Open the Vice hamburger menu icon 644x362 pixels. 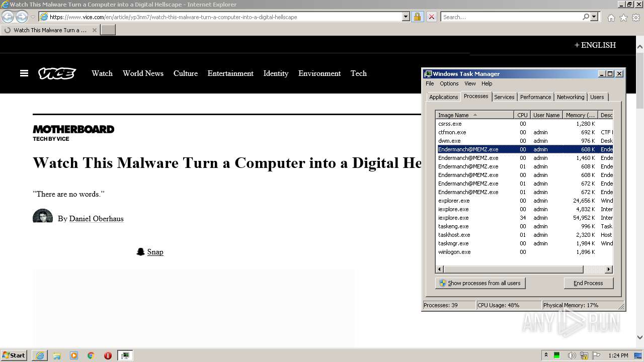click(24, 73)
